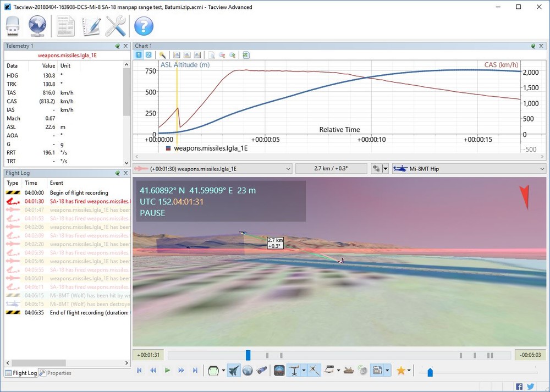
Task: Switch to the Properties tab
Action: (x=56, y=373)
